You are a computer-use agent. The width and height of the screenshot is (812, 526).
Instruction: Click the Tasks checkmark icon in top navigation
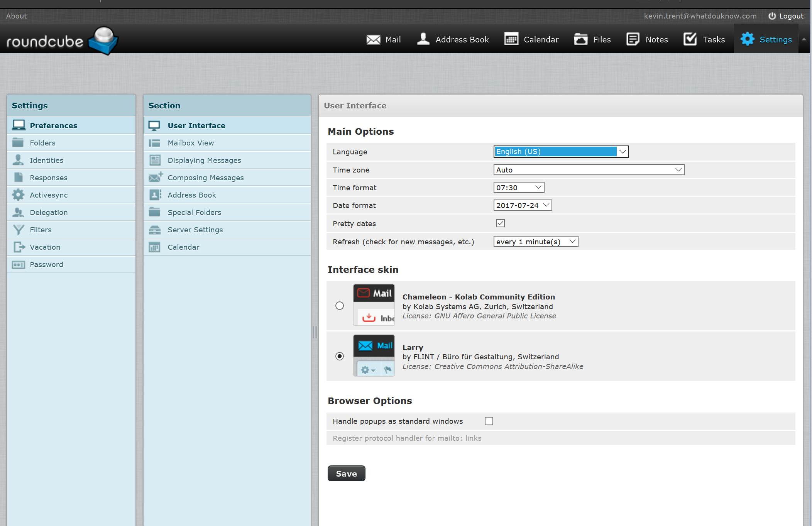pyautogui.click(x=690, y=39)
